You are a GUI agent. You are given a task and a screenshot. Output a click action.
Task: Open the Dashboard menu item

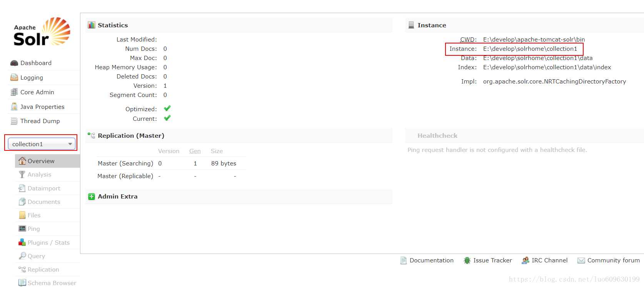[x=36, y=63]
